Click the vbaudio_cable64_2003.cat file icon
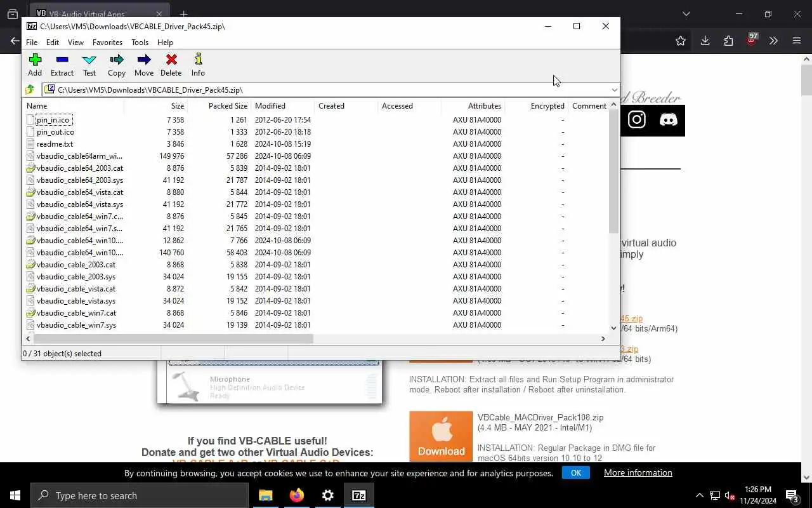This screenshot has height=508, width=812. [x=31, y=168]
